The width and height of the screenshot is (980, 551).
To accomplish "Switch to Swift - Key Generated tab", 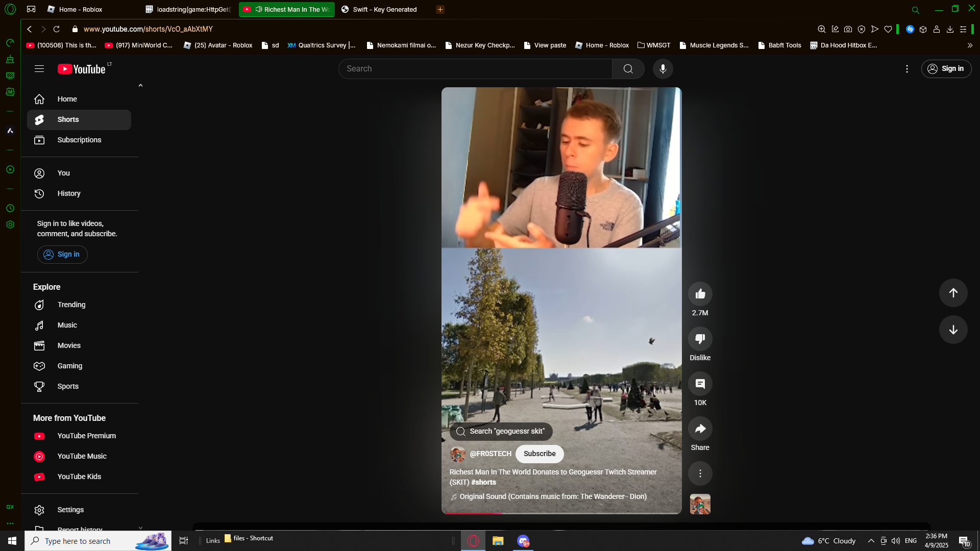I will coord(385,9).
